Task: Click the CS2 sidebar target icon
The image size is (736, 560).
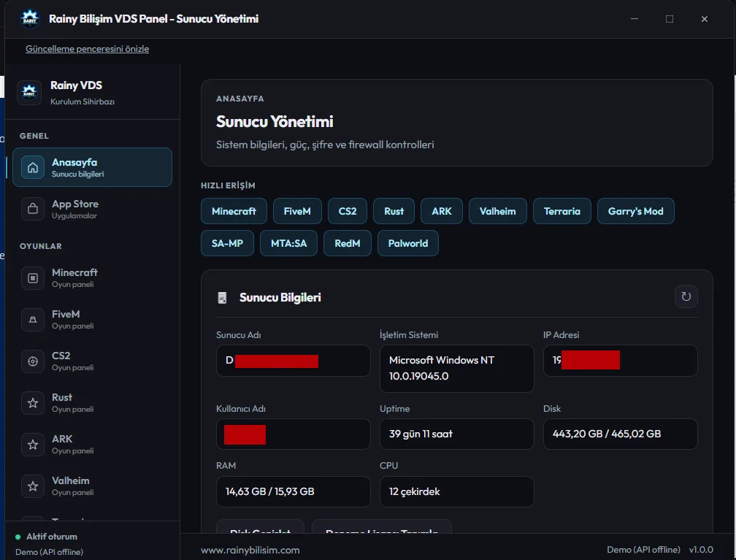Action: [33, 361]
